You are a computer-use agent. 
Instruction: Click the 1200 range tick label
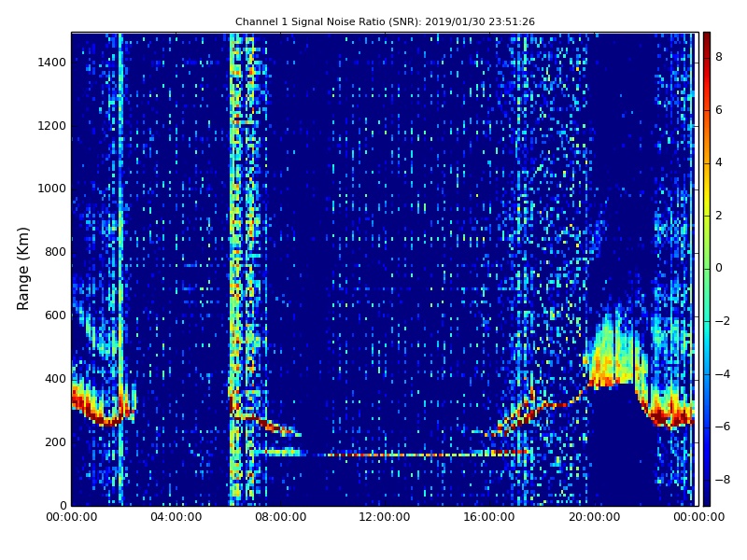point(52,126)
